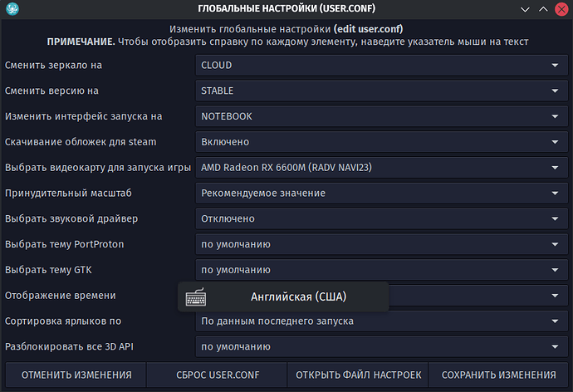Image resolution: width=573 pixels, height=392 pixels.
Task: Click the 'Выбрать тему PortProton' label
Action: tap(64, 244)
